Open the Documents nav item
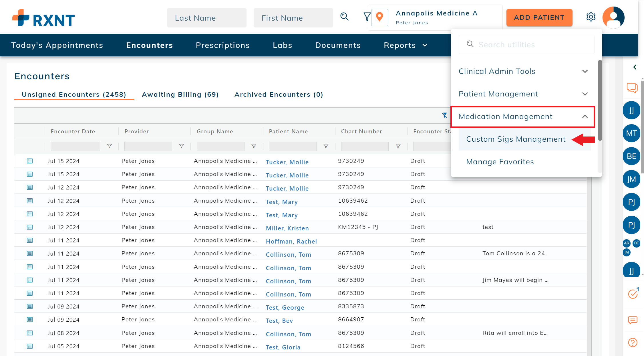Screen dimensions: 644x356 pyautogui.click(x=338, y=45)
